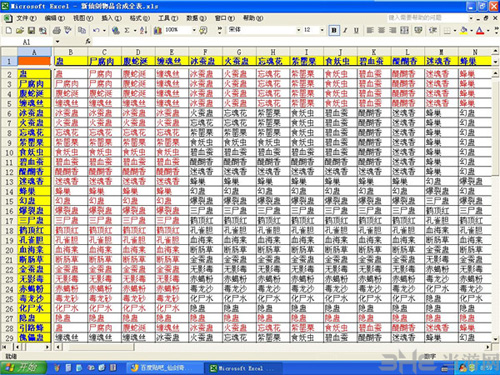Click the Increase Indent icon
Screen dimensions: 500x375
433,30
